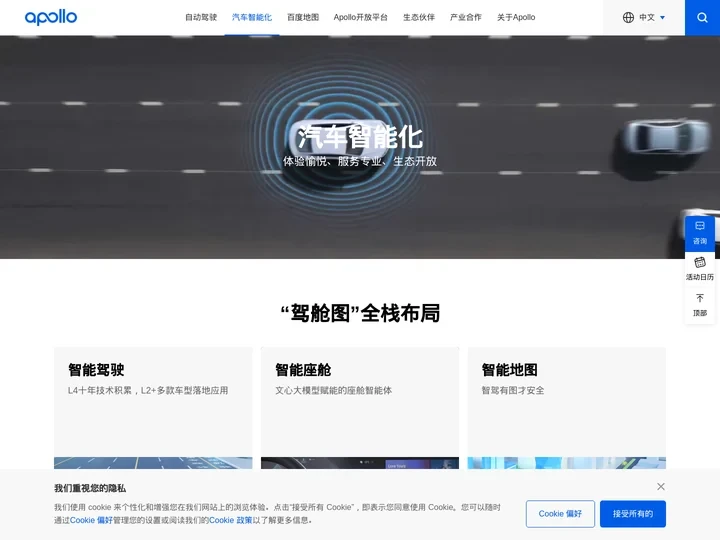Open the 产业合作 menu
720x540 pixels.
pos(466,17)
